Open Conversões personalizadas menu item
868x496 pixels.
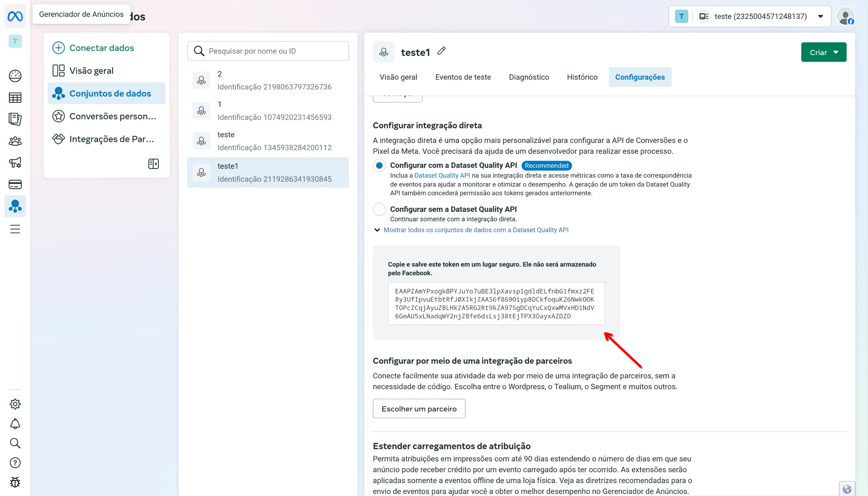pyautogui.click(x=106, y=116)
